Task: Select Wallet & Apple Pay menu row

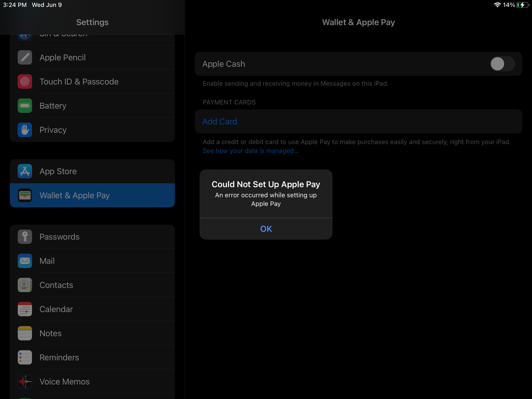Action: [92, 195]
